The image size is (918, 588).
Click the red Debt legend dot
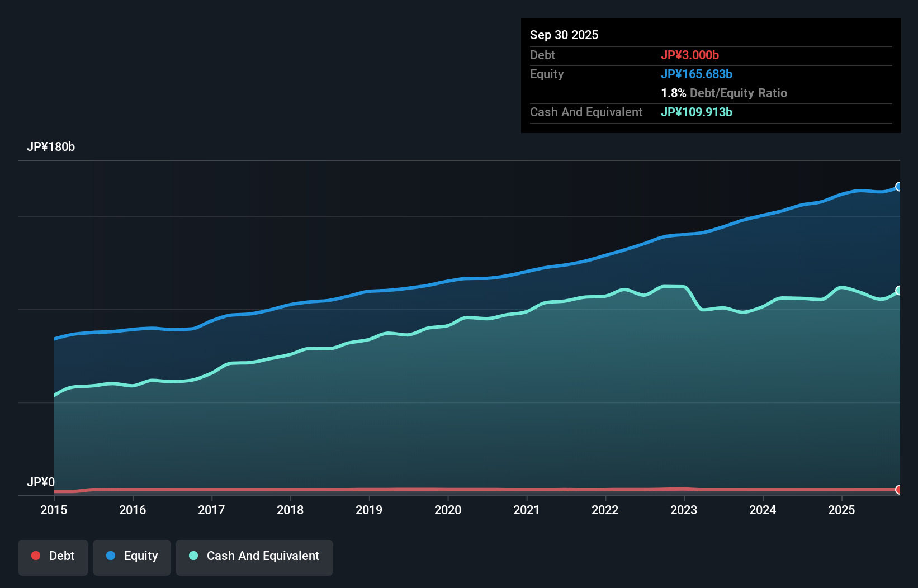pyautogui.click(x=35, y=556)
